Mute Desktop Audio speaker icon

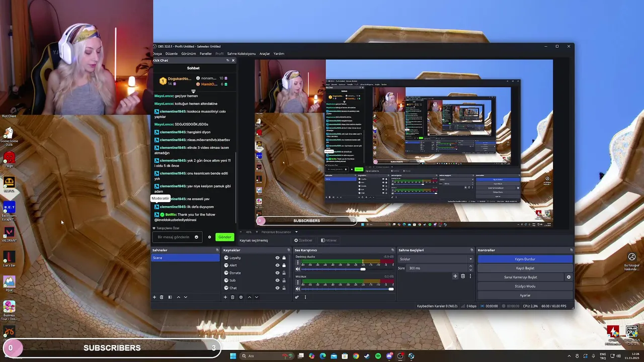[298, 269]
